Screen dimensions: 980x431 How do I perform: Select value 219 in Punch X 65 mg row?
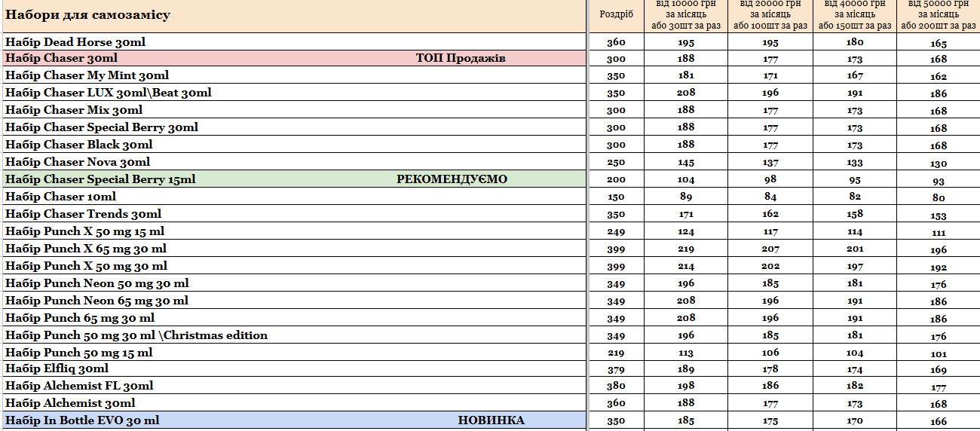tap(686, 249)
